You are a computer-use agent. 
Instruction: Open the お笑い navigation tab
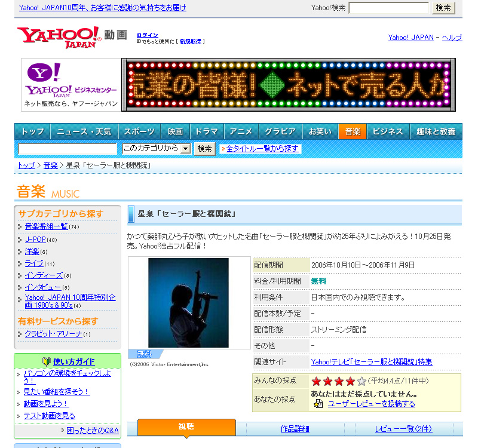click(320, 131)
